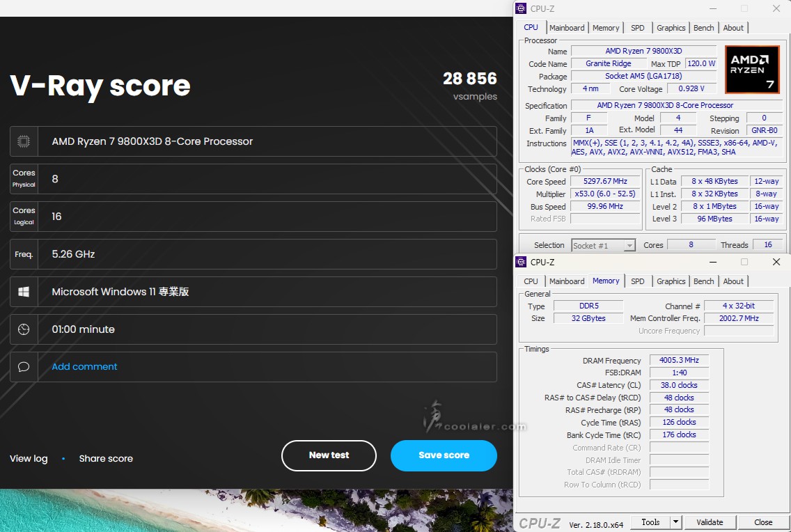
Task: Click the CPU chip icon beside processor name
Action: click(24, 141)
